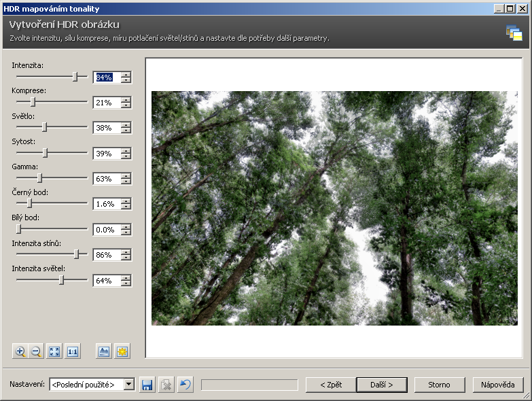Reset settings with the blue undo arrow
The image size is (532, 401).
(x=185, y=385)
